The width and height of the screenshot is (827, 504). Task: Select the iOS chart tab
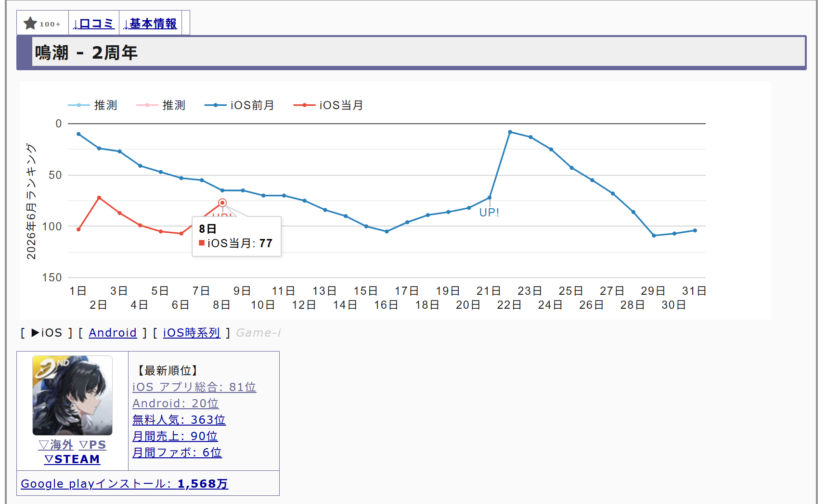pyautogui.click(x=47, y=333)
